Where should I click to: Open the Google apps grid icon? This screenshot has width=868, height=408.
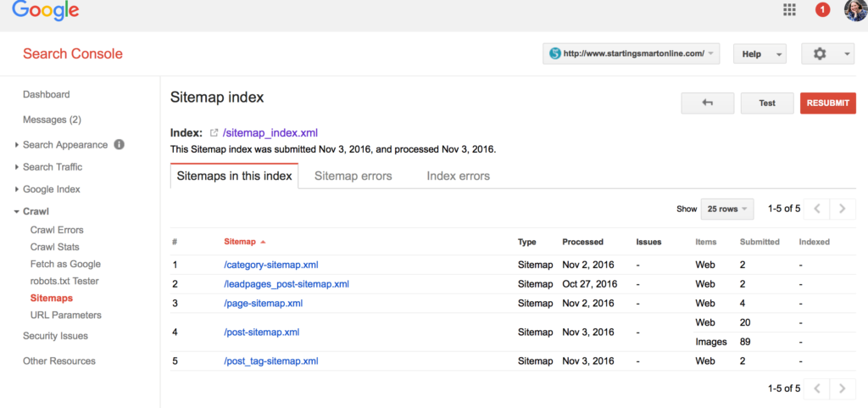pyautogui.click(x=789, y=9)
